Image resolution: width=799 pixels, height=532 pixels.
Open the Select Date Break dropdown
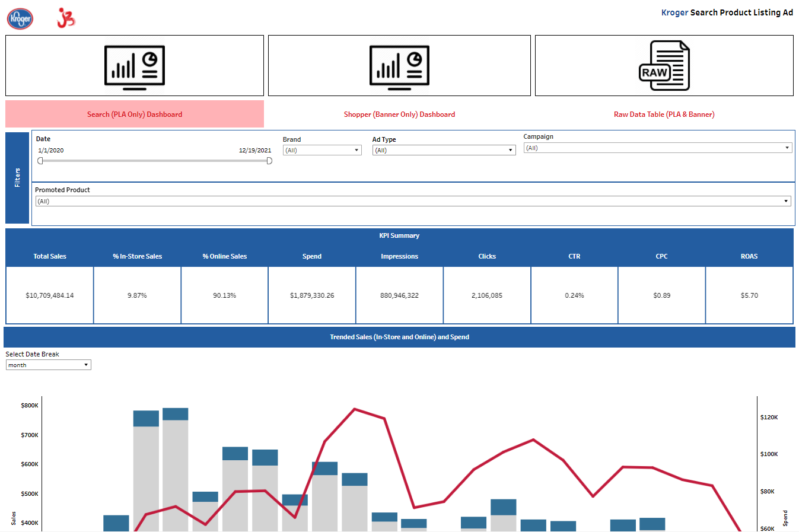(86, 365)
